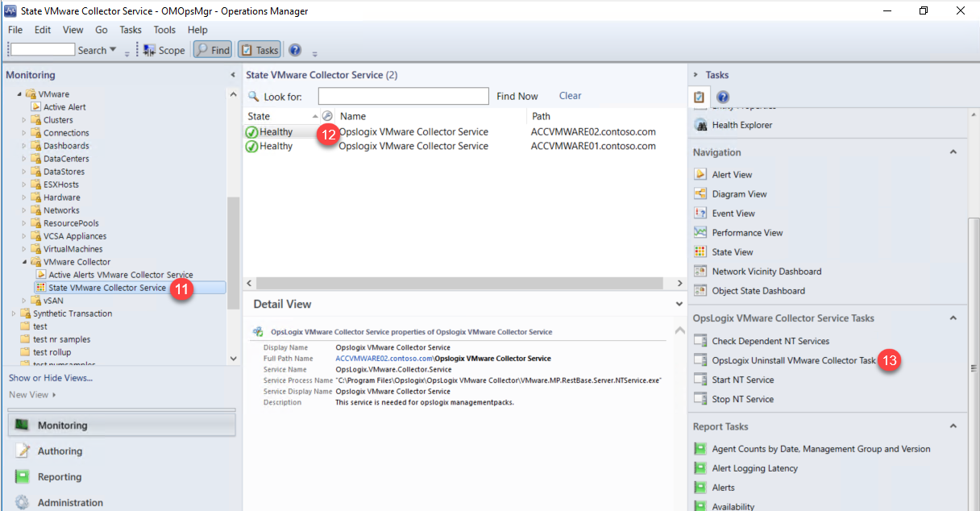The height and width of the screenshot is (511, 980).
Task: Click the Monitoring workspace button
Action: 122,426
